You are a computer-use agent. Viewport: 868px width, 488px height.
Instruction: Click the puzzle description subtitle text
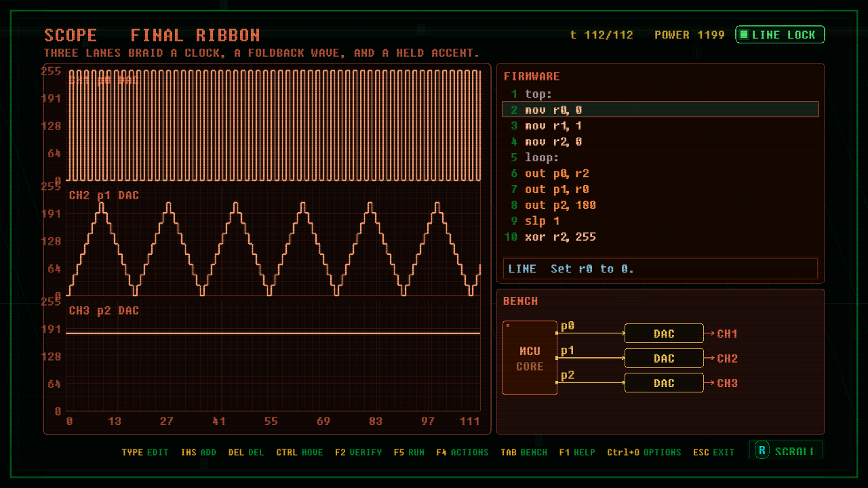pyautogui.click(x=262, y=53)
